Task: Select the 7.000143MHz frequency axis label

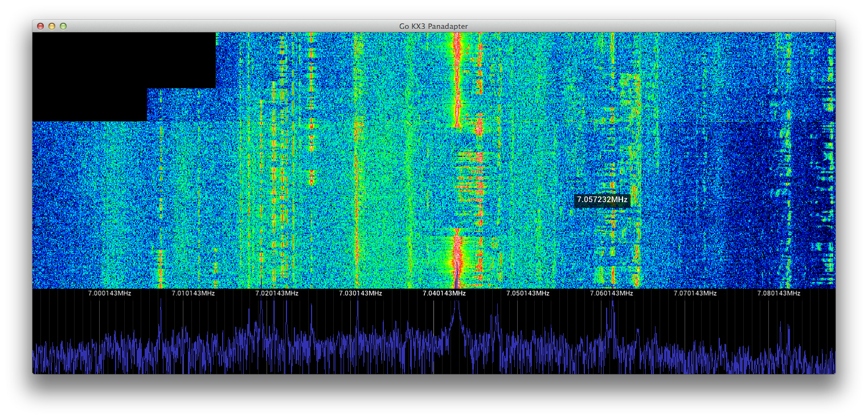Action: tap(109, 293)
